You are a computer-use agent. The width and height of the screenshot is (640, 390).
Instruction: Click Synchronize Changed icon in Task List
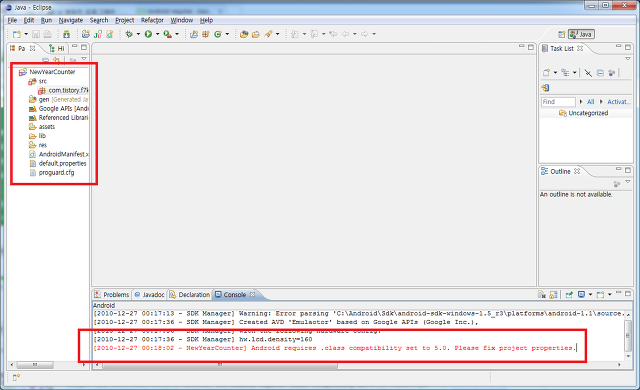click(545, 88)
